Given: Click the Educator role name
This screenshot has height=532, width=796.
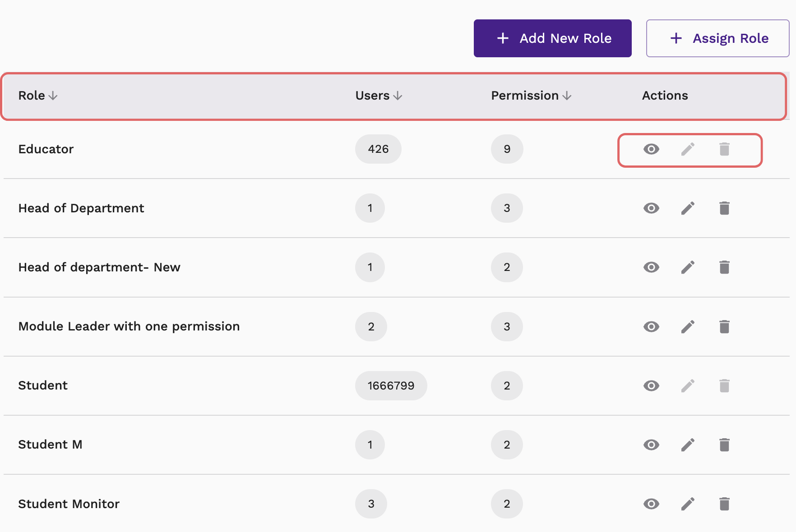Looking at the screenshot, I should [46, 149].
